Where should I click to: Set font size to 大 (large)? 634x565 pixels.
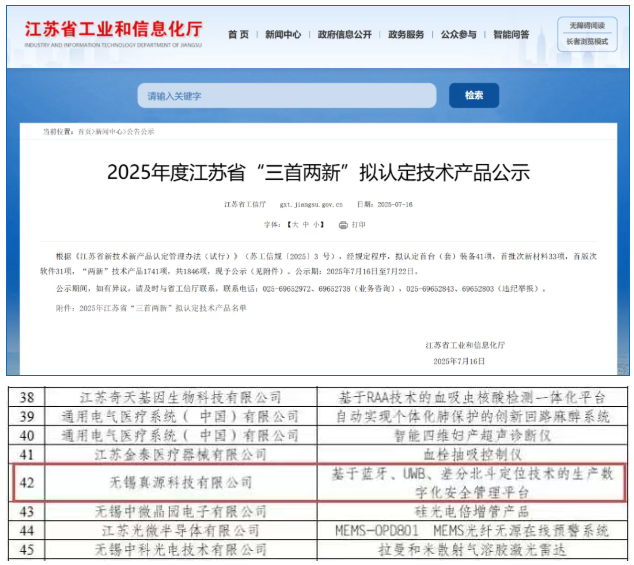[x=294, y=225]
